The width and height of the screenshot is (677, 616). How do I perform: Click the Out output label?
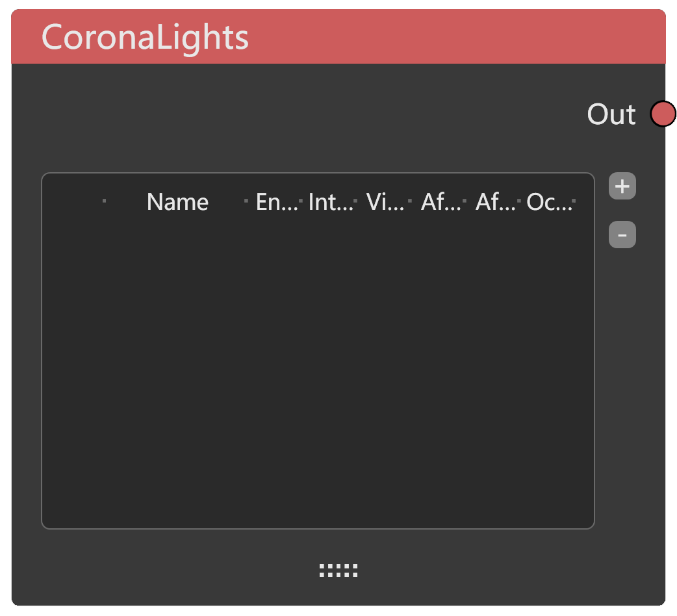coord(611,114)
